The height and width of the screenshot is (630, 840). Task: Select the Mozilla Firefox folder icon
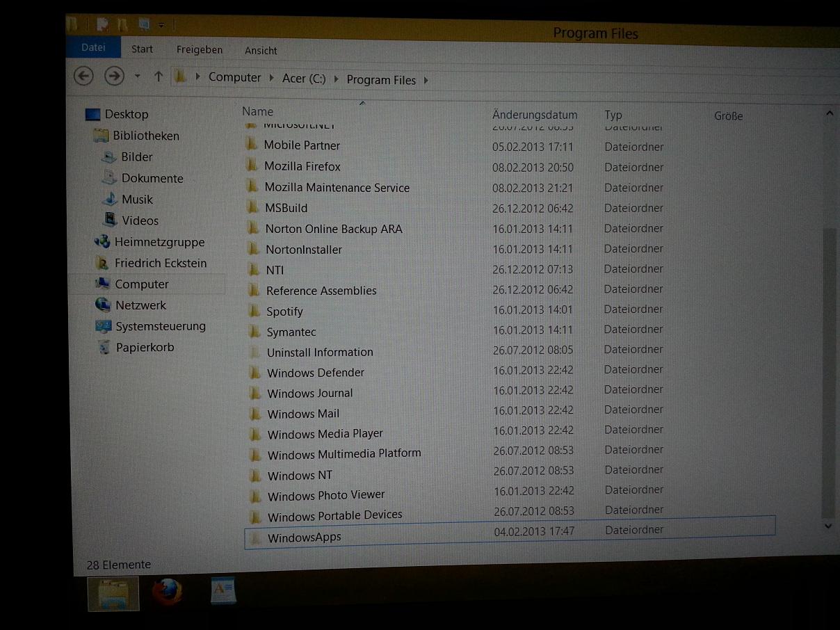253,165
